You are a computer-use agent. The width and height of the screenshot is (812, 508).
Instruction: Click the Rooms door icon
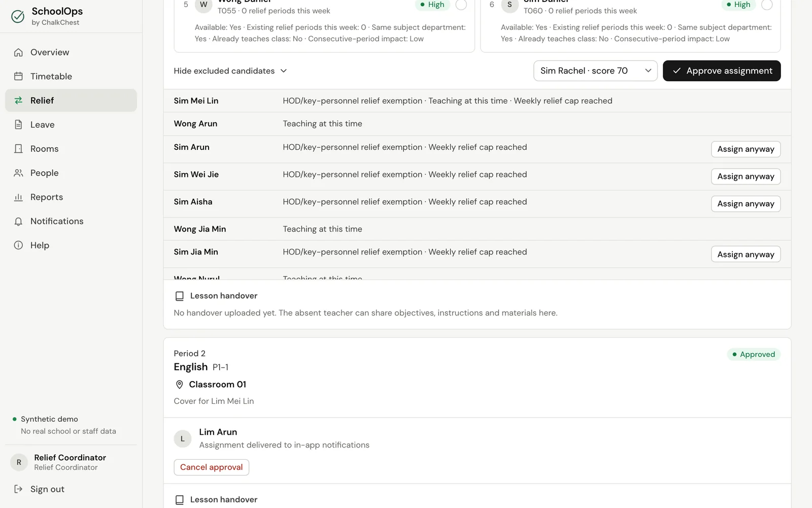pyautogui.click(x=18, y=149)
